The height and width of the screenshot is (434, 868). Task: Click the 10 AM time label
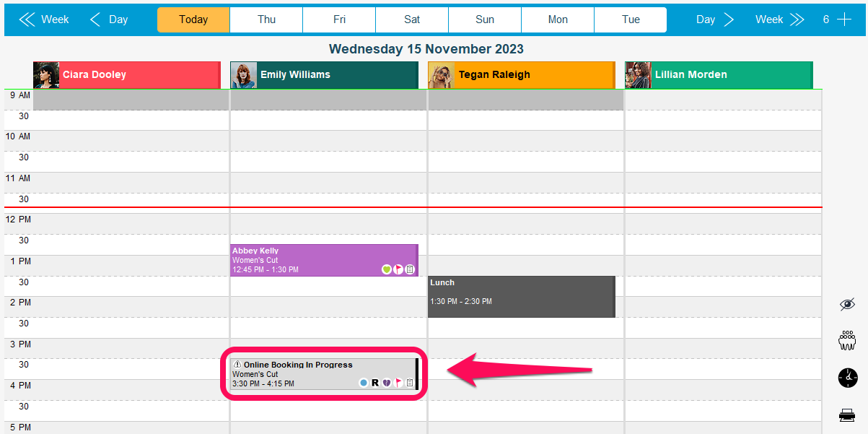click(x=19, y=136)
